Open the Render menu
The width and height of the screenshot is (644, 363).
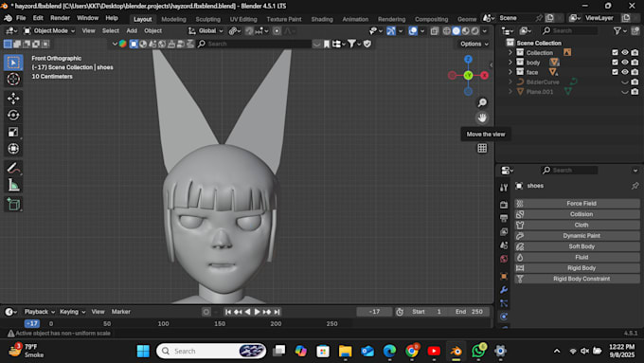coord(60,18)
